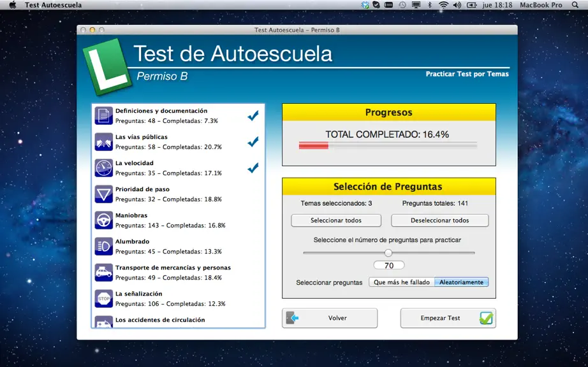Choose the Que más he fallado option
The width and height of the screenshot is (588, 367).
pos(402,282)
